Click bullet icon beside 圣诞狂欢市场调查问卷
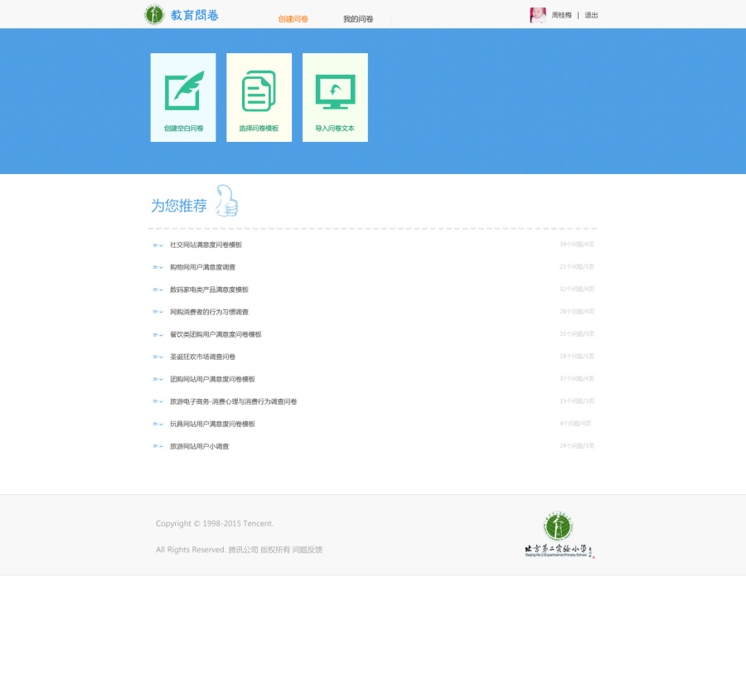Viewport: 746px width, 700px height. 158,357
